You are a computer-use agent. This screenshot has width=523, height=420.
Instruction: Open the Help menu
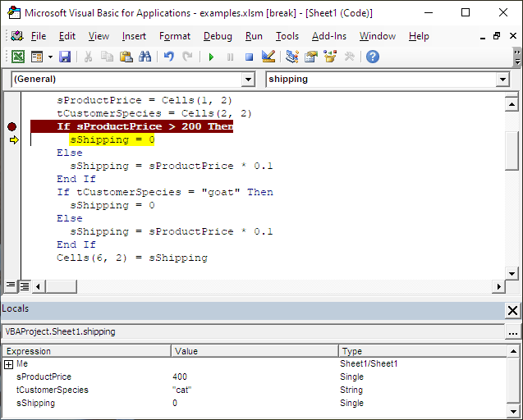coord(419,36)
